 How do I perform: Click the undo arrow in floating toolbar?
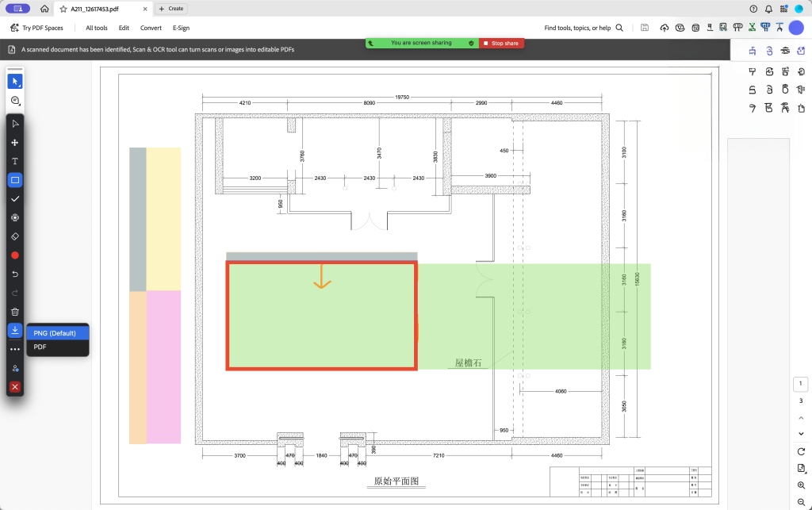pos(15,274)
